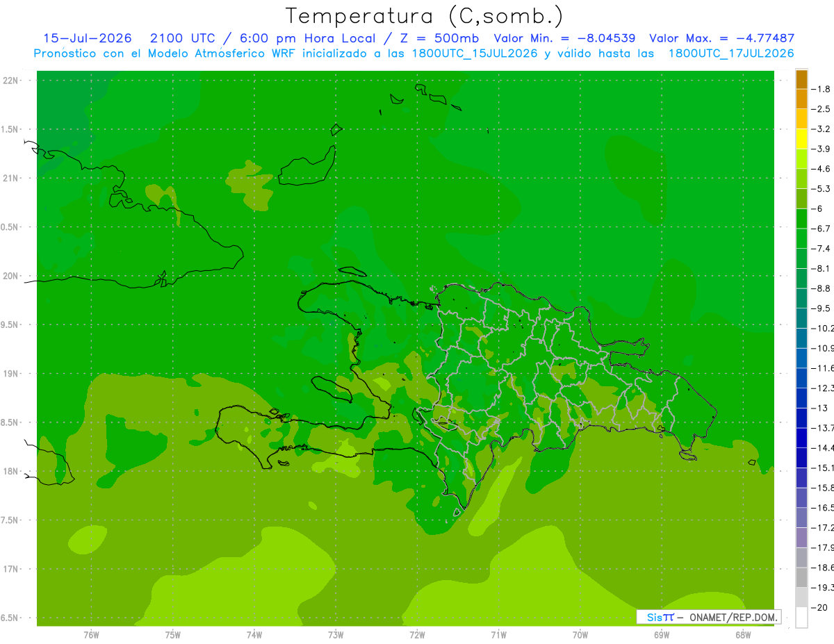The height and width of the screenshot is (644, 834).
Task: Click the '1800UTC_15JUL2026' initialization time
Action: tap(475, 53)
